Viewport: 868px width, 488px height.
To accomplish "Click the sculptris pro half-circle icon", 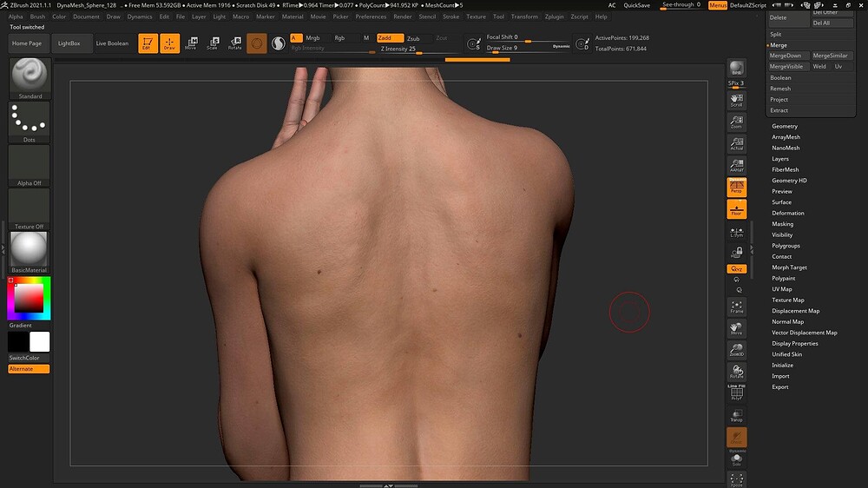I will point(279,43).
